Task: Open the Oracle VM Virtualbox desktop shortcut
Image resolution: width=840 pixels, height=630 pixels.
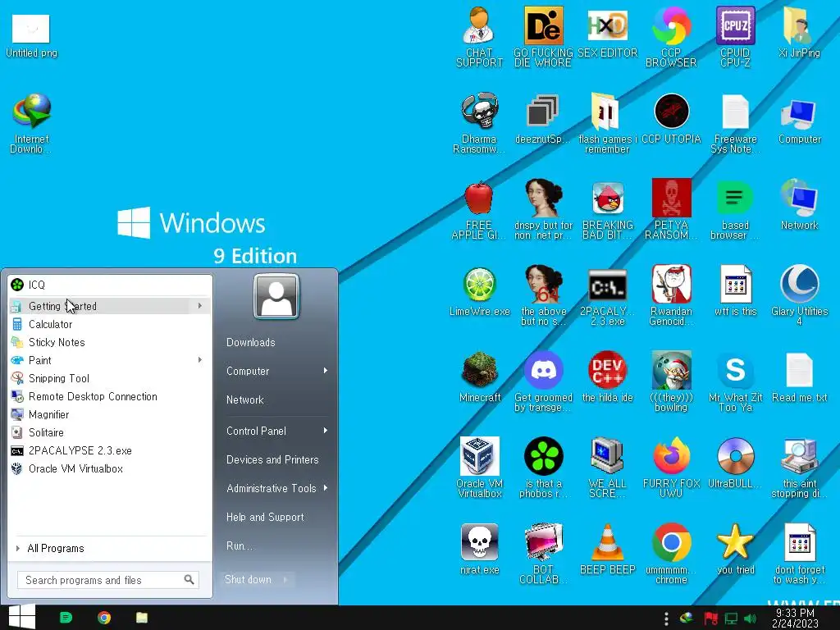Action: [x=479, y=468]
